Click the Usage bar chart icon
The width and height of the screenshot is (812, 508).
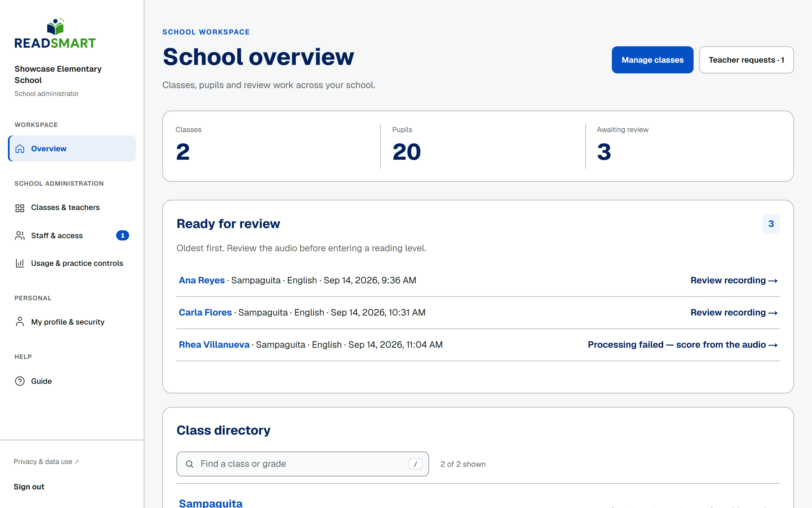tap(20, 263)
